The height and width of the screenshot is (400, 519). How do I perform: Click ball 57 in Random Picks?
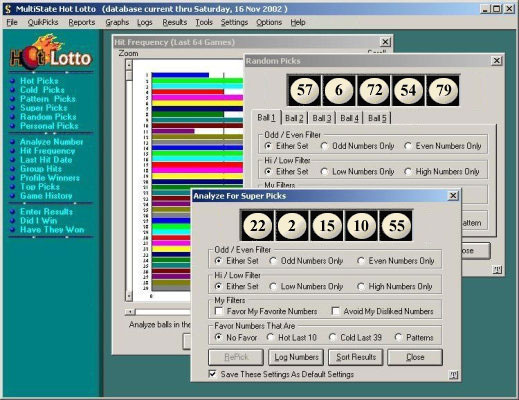304,90
